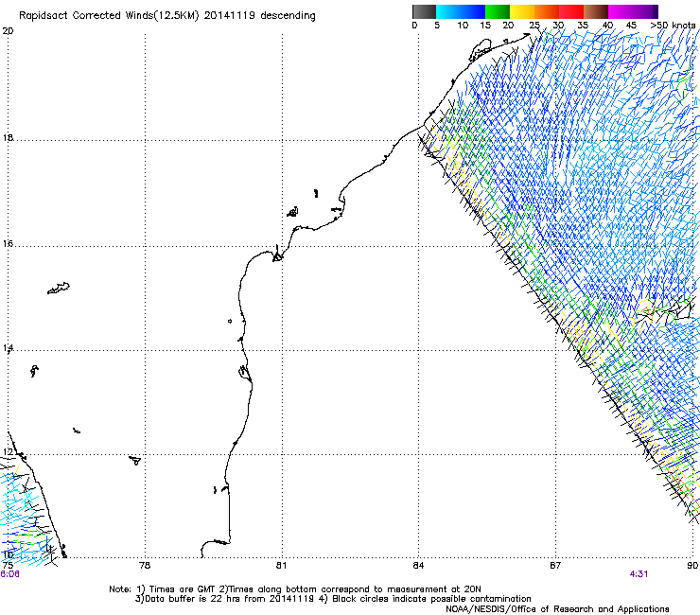Click the purple time stamp '6:08'
The image size is (700, 615).
click(9, 574)
